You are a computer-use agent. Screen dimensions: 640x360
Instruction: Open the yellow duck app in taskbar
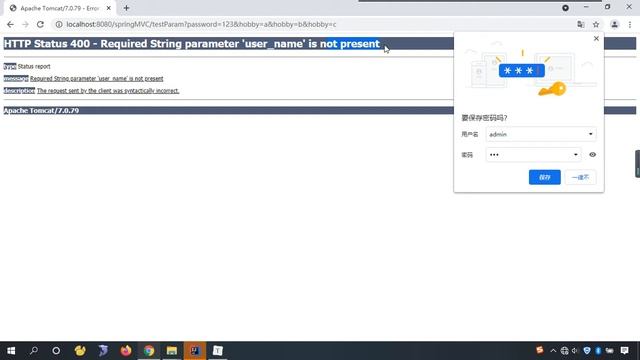[80, 351]
